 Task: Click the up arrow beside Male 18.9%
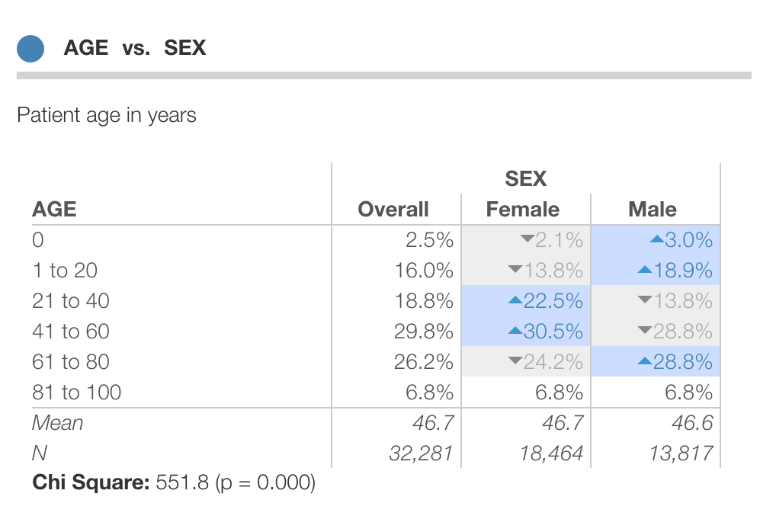click(644, 271)
